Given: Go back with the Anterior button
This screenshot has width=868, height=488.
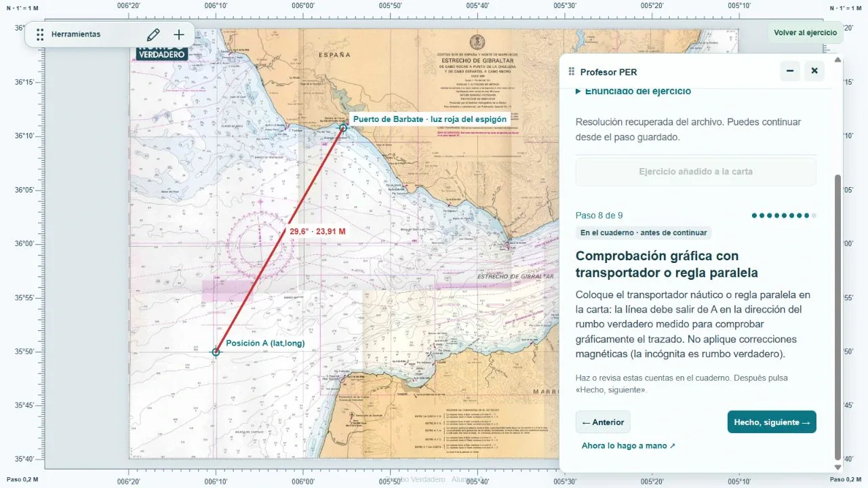Looking at the screenshot, I should point(603,422).
